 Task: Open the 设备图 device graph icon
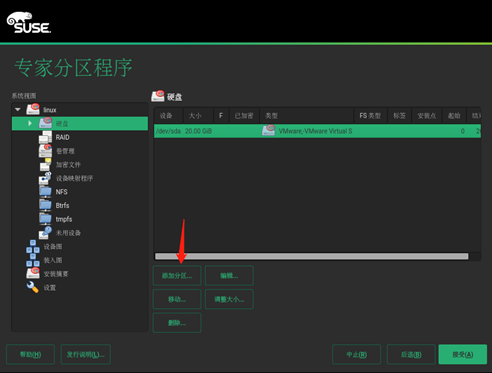[x=33, y=246]
